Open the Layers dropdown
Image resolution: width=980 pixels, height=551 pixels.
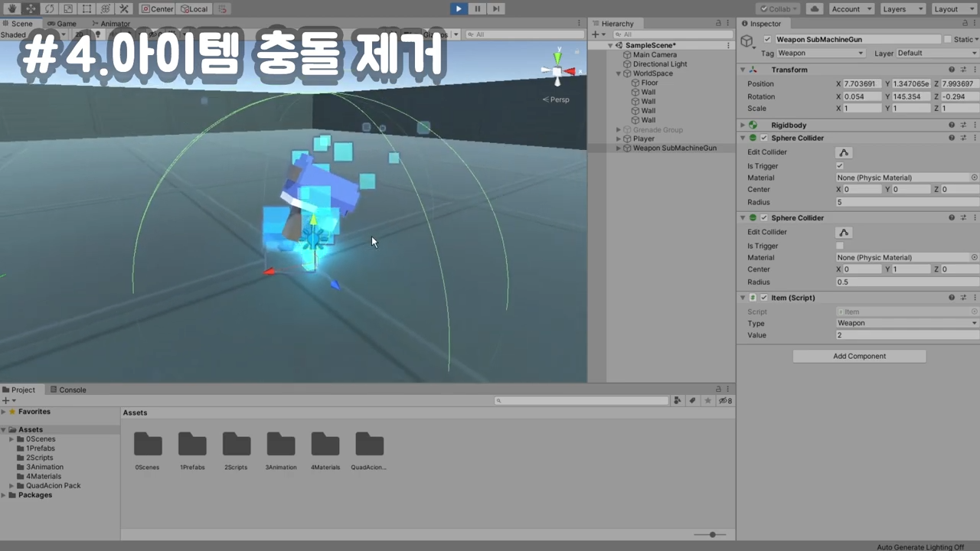coord(902,8)
